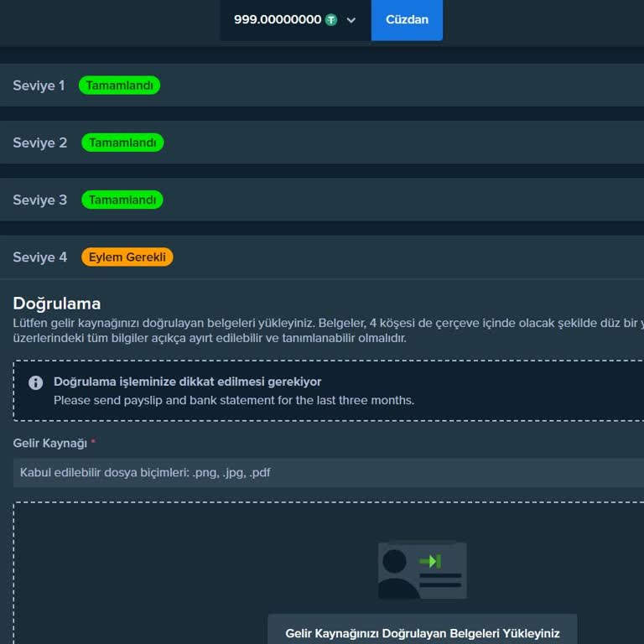Open the Cüzdan wallet button
Viewport: 644px width, 644px height.
[x=407, y=19]
